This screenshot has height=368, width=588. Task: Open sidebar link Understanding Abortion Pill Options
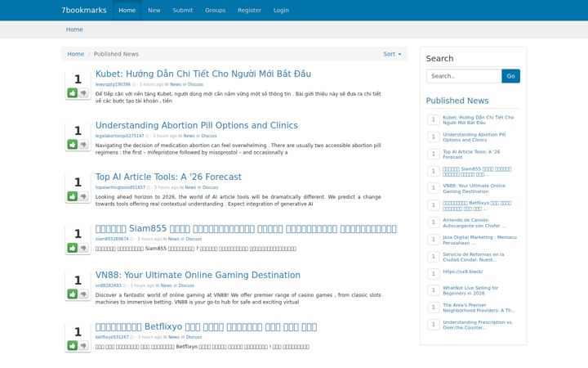(474, 137)
